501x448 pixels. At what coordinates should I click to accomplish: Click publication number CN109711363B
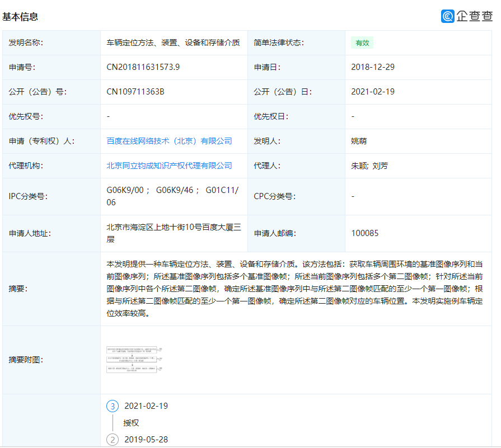pos(135,92)
